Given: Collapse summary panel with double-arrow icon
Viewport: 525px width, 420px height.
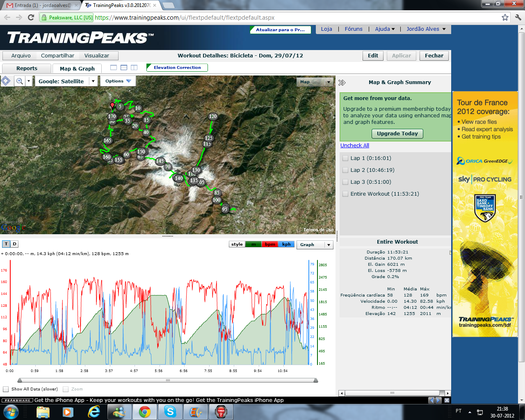Looking at the screenshot, I should pos(342,82).
